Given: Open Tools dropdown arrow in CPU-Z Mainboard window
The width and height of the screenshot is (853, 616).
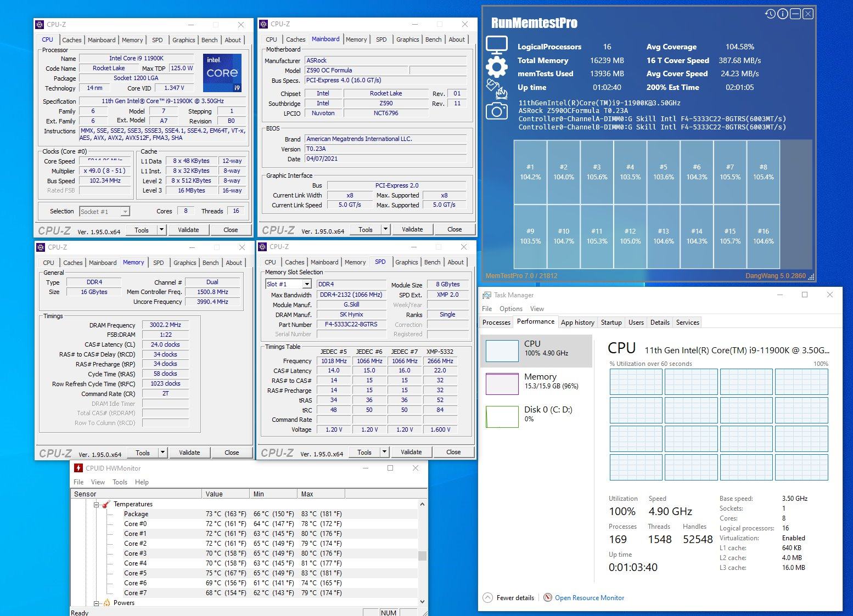Looking at the screenshot, I should pyautogui.click(x=385, y=229).
